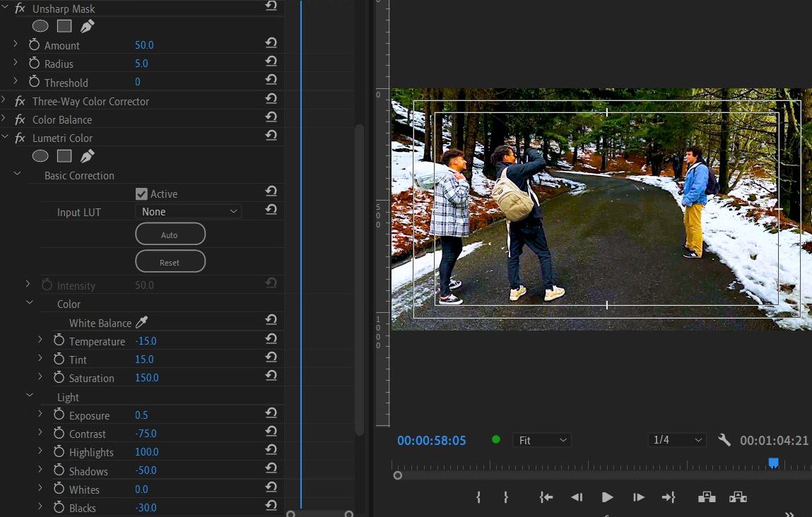Viewport: 812px width, 517px height.
Task: Toggle animation stopwatch for Temperature
Action: coord(59,340)
